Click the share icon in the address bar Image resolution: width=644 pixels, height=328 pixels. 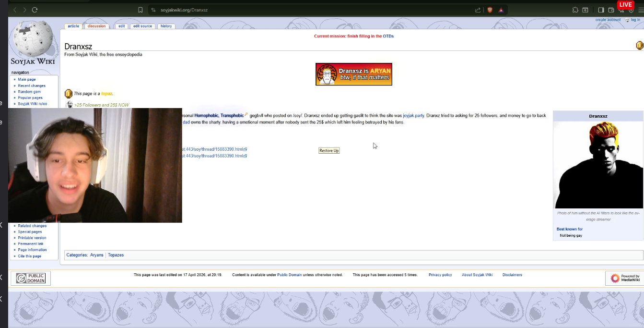(x=478, y=10)
